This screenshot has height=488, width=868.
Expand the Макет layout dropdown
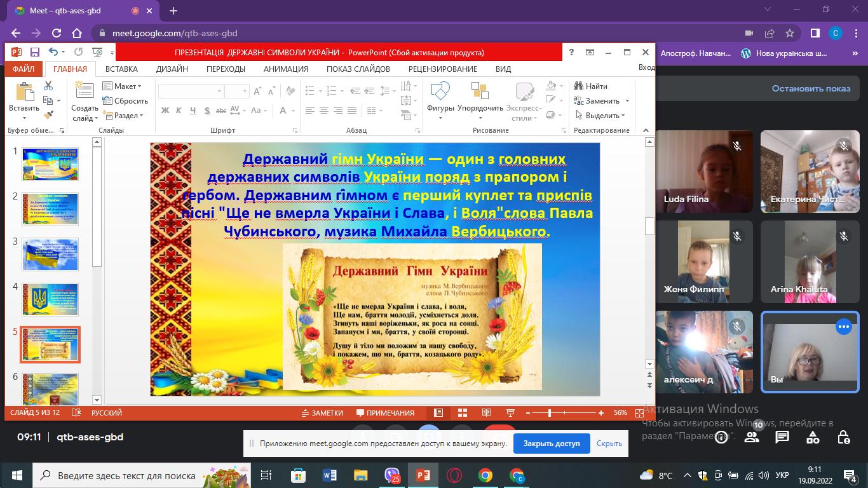coord(122,86)
